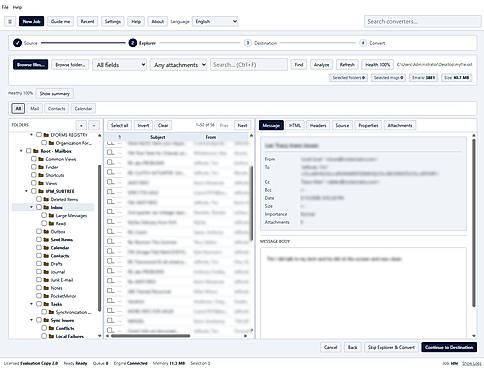484x368 pixels.
Task: Collapse the EFORMS REGISTRY tree node
Action: tap(32, 135)
